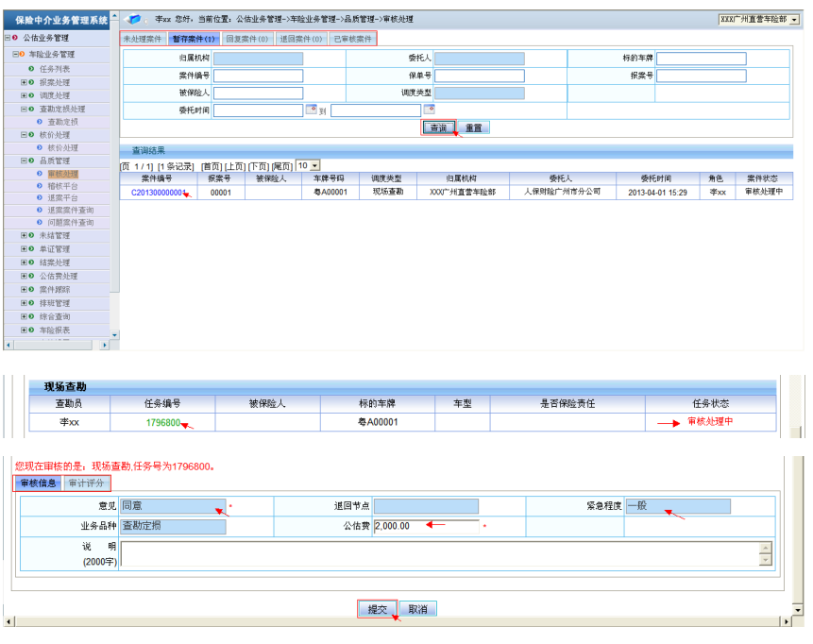
Task: Focus the 报案号 input field
Action: point(701,76)
